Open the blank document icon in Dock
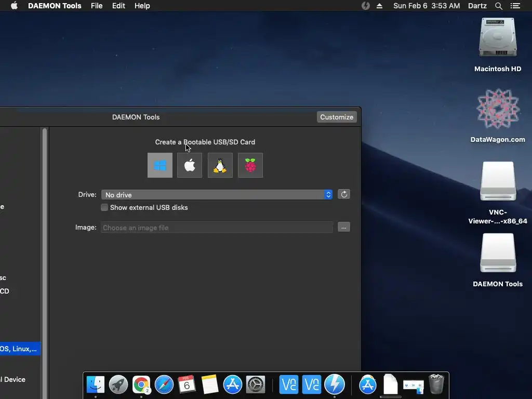The height and width of the screenshot is (399, 532). pos(391,384)
